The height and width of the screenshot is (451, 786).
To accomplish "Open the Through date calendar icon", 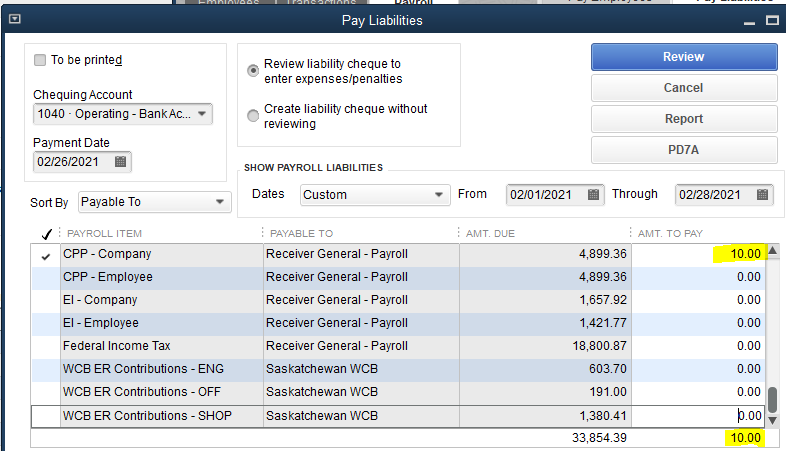I will click(x=763, y=195).
